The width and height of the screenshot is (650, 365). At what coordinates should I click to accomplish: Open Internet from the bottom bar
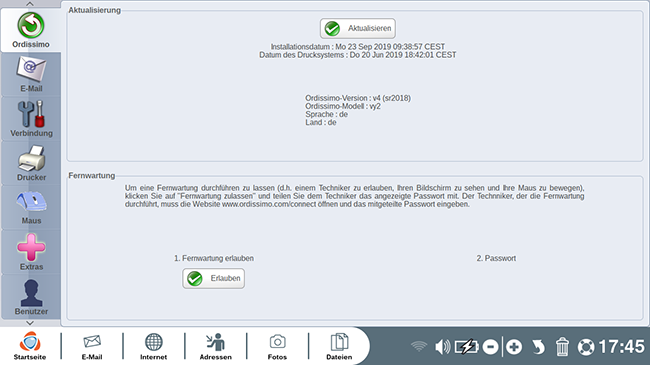click(153, 346)
